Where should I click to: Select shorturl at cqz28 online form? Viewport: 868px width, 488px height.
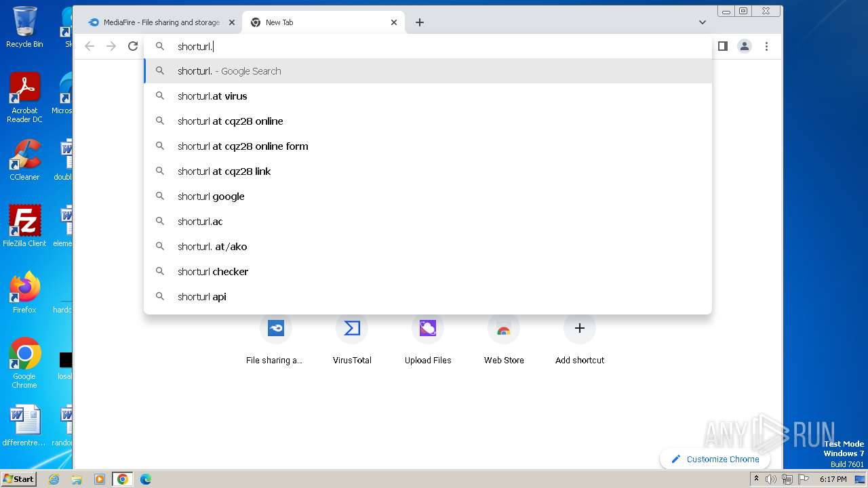[x=428, y=146]
